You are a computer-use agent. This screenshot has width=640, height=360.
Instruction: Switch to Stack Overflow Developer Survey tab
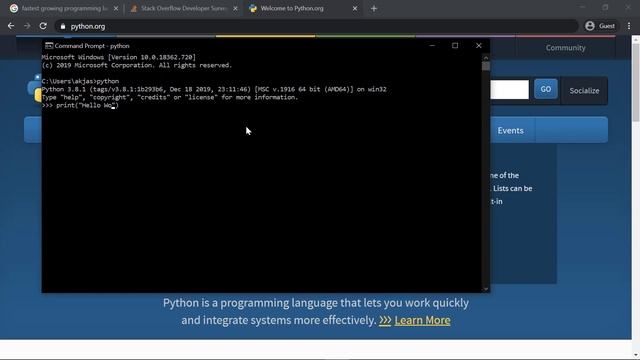[183, 8]
